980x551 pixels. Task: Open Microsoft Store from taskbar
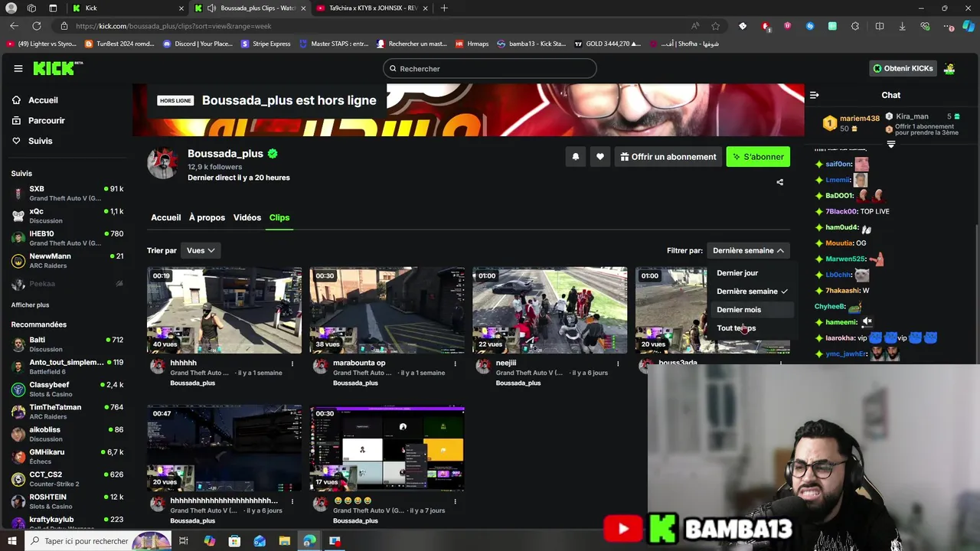(234, 541)
